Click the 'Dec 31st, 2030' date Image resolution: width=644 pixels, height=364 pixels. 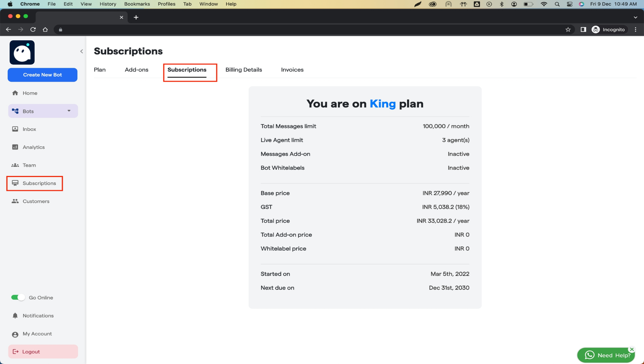click(449, 288)
